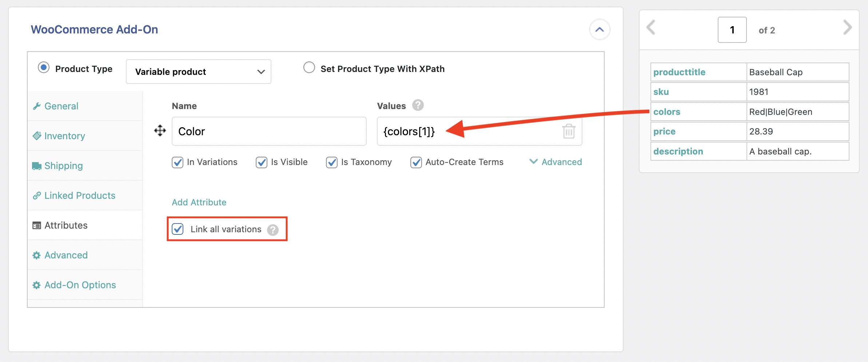The image size is (868, 362).
Task: Click help icon beside Link all variations
Action: [272, 230]
